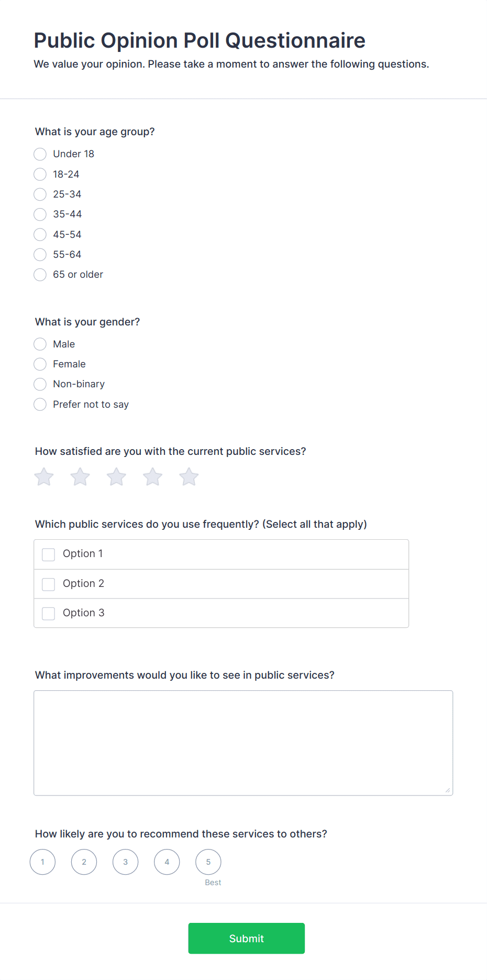Select 65 or older as age group
Viewport: 487px width, 980px height.
40,274
